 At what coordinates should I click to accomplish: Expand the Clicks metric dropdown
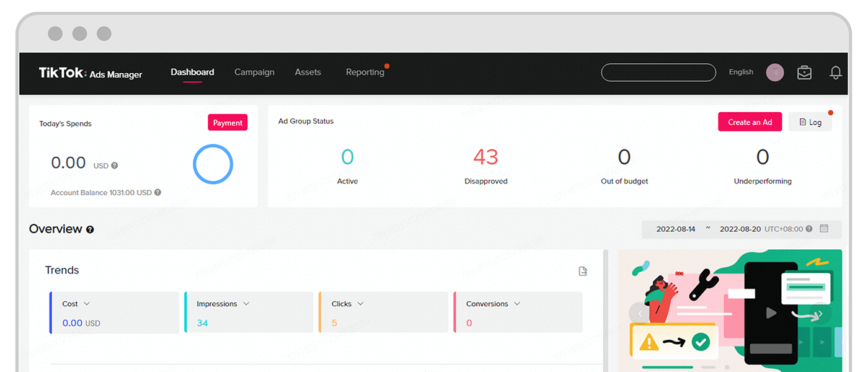click(360, 304)
